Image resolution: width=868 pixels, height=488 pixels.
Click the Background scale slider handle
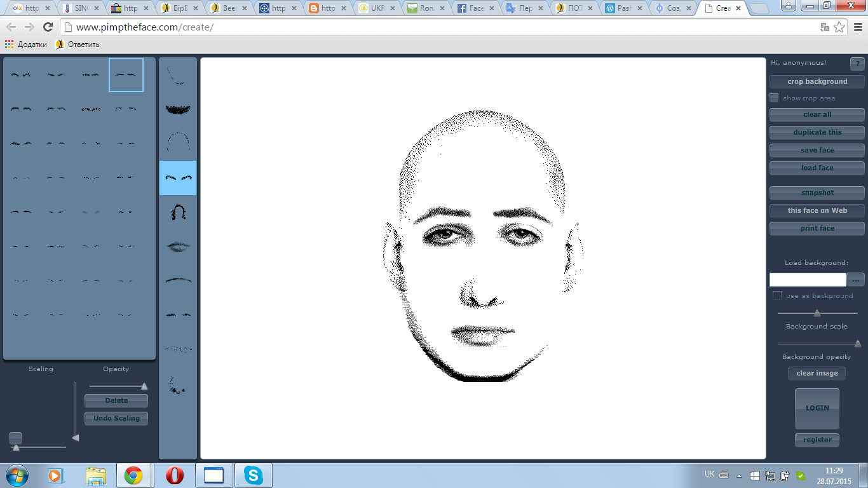[817, 313]
